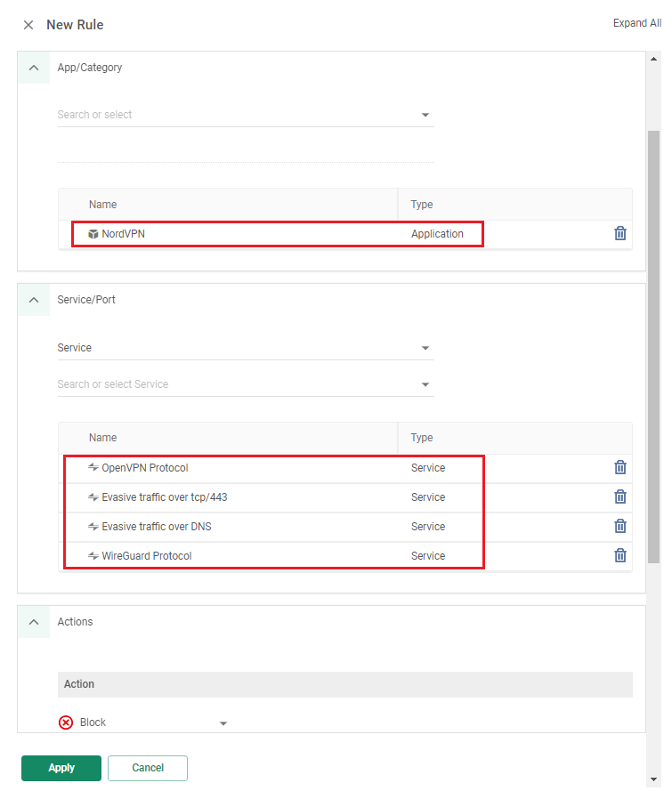
Task: Open the Block action dropdown
Action: (x=143, y=722)
